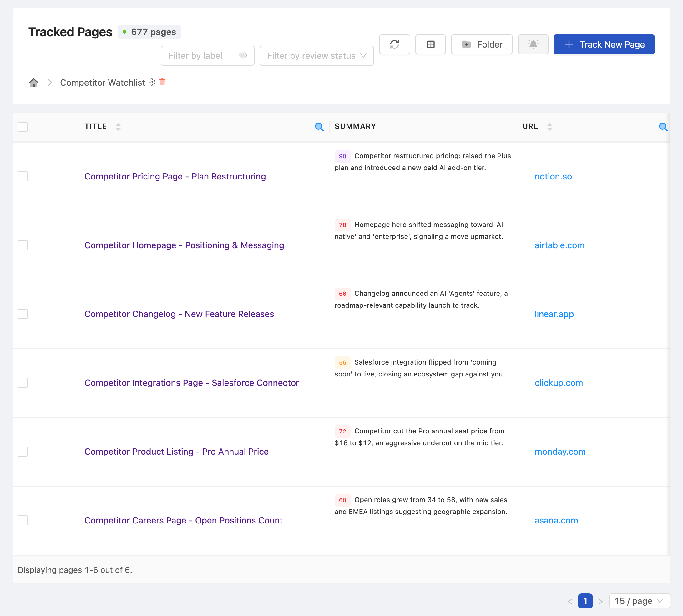Click the Filter by label field
The image size is (683, 616).
click(207, 56)
